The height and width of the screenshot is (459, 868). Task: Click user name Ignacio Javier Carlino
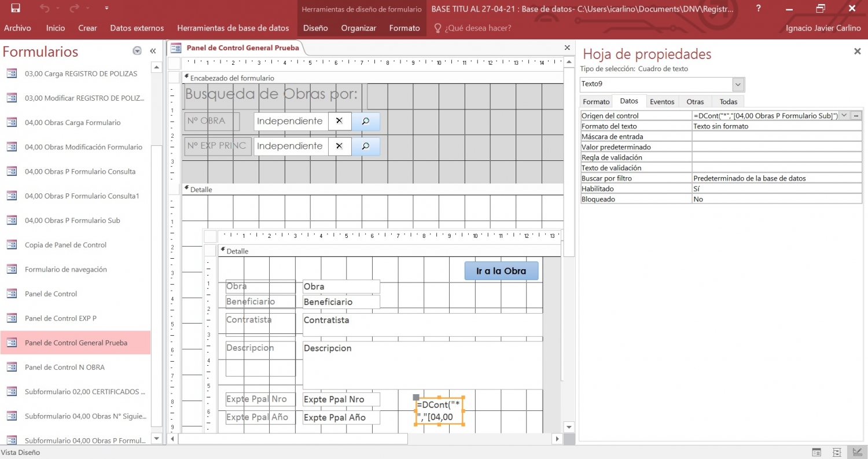tap(823, 28)
